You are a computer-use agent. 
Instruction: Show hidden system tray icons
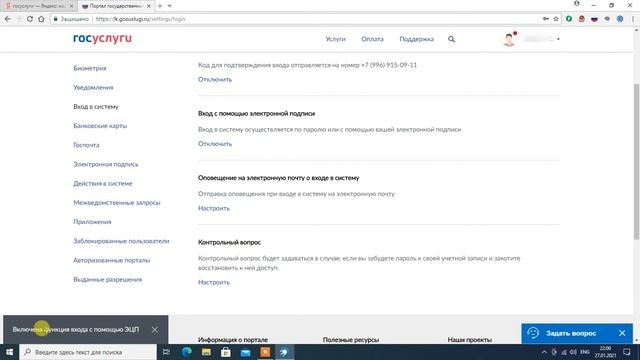(x=544, y=352)
